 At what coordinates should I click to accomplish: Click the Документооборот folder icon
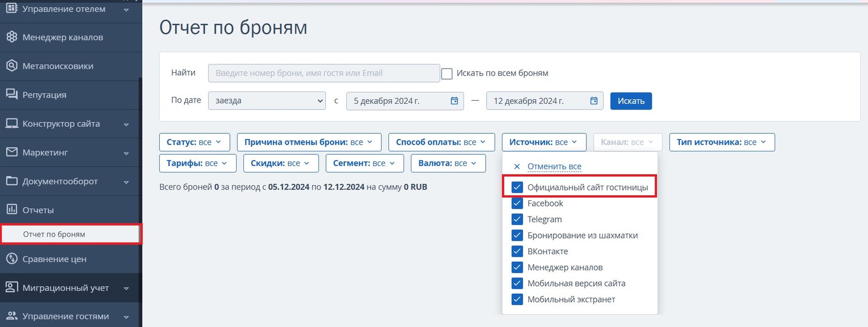click(x=11, y=181)
